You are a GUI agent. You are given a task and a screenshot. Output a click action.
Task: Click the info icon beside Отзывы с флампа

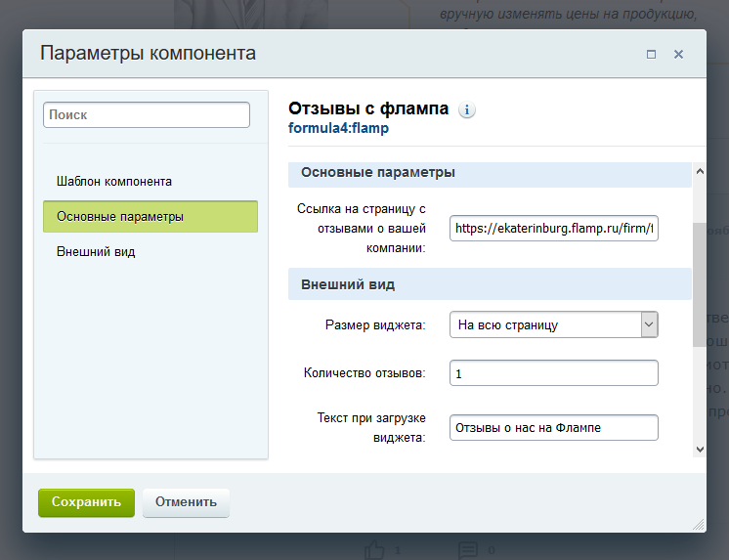(467, 109)
